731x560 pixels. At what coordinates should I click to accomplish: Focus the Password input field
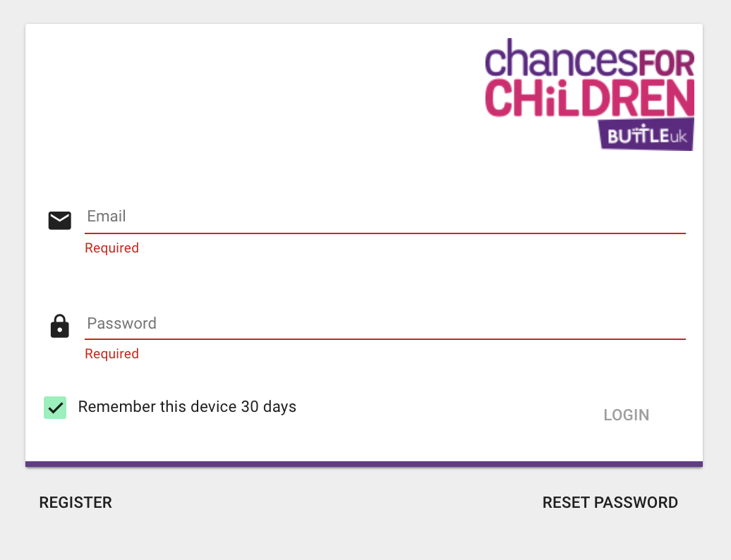pyautogui.click(x=385, y=324)
